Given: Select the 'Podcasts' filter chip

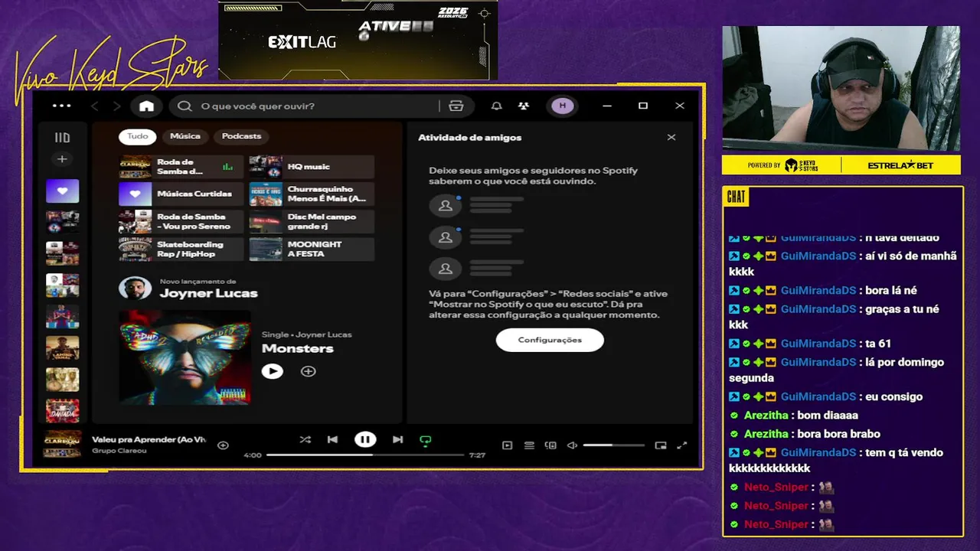Looking at the screenshot, I should tap(241, 136).
